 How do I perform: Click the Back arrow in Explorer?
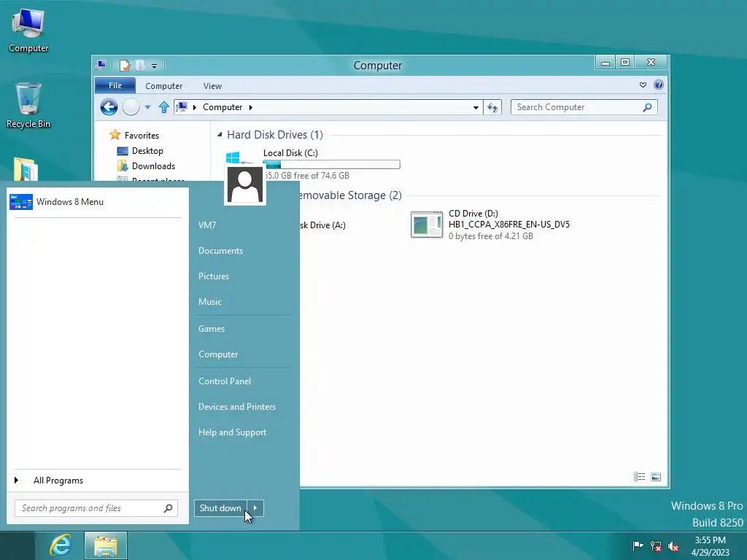pos(109,107)
